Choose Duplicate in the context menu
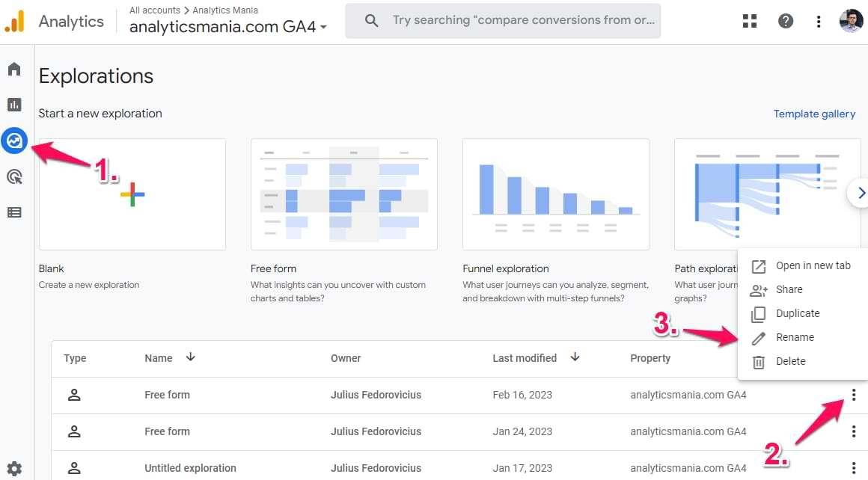The width and height of the screenshot is (868, 480). [x=798, y=313]
